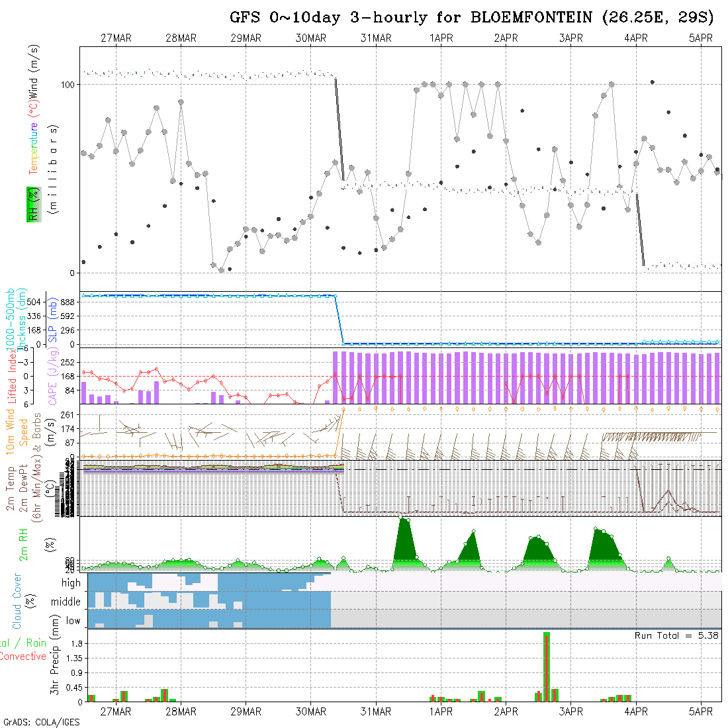Click the 252 CAPE tick value
The image size is (728, 728).
tap(68, 363)
